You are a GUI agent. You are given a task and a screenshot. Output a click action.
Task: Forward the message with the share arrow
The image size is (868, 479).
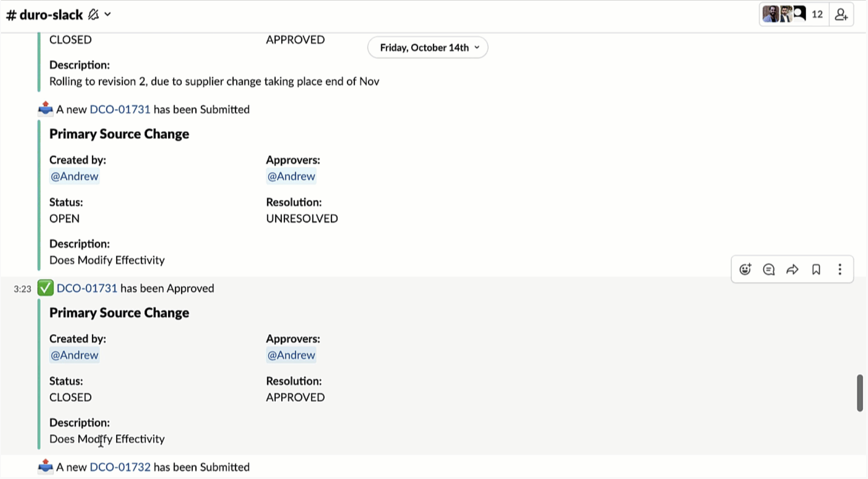792,270
